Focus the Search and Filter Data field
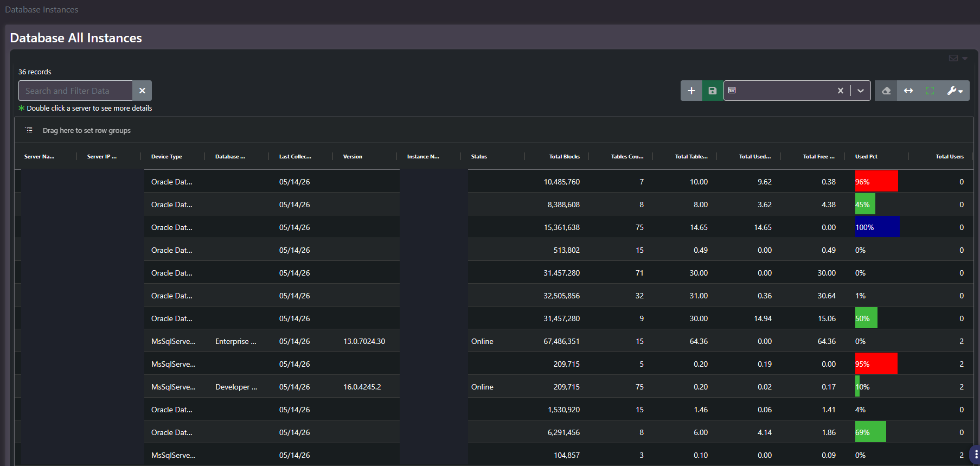Screen dimensions: 980x466 click(75, 91)
